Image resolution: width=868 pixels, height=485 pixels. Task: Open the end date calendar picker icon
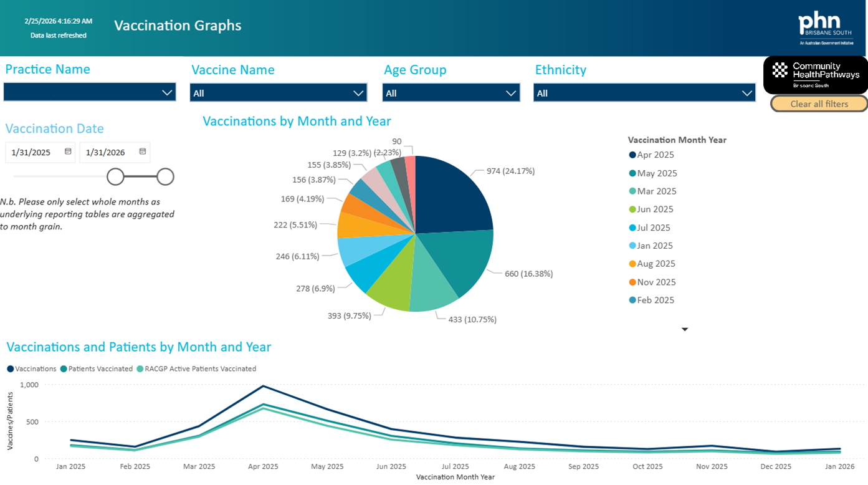[x=142, y=151]
